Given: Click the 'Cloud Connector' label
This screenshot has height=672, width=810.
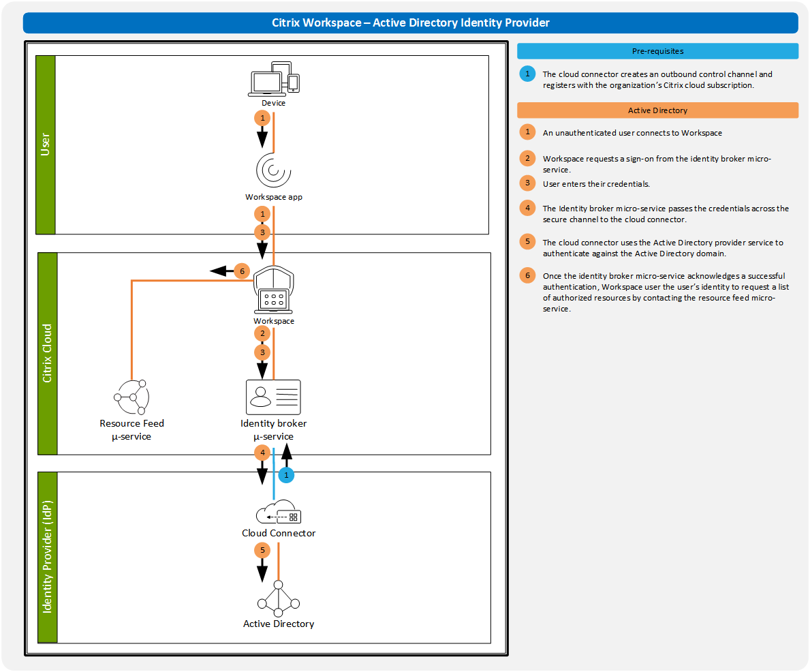Looking at the screenshot, I should tap(279, 533).
